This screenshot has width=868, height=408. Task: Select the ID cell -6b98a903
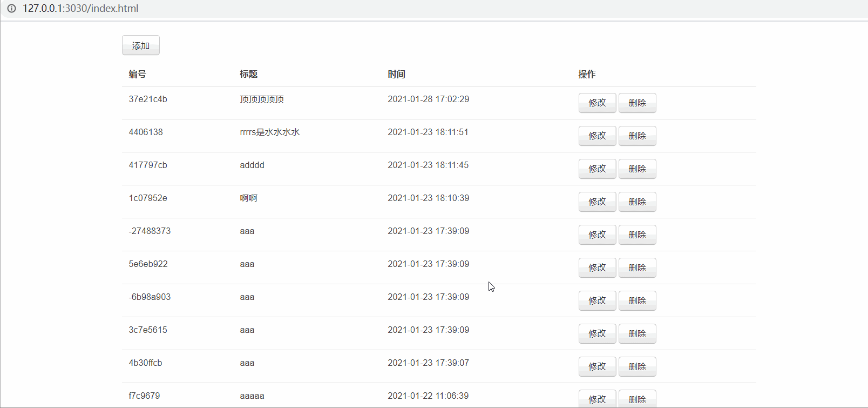(150, 297)
